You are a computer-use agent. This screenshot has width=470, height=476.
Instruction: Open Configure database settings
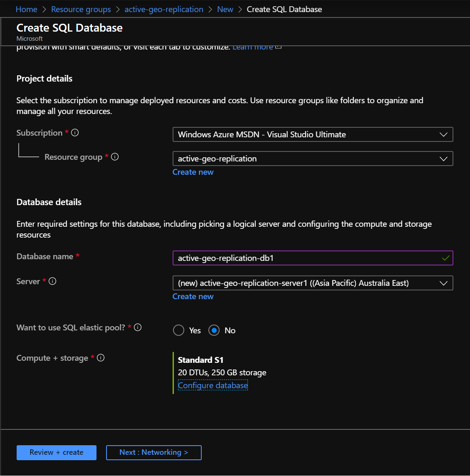point(213,385)
